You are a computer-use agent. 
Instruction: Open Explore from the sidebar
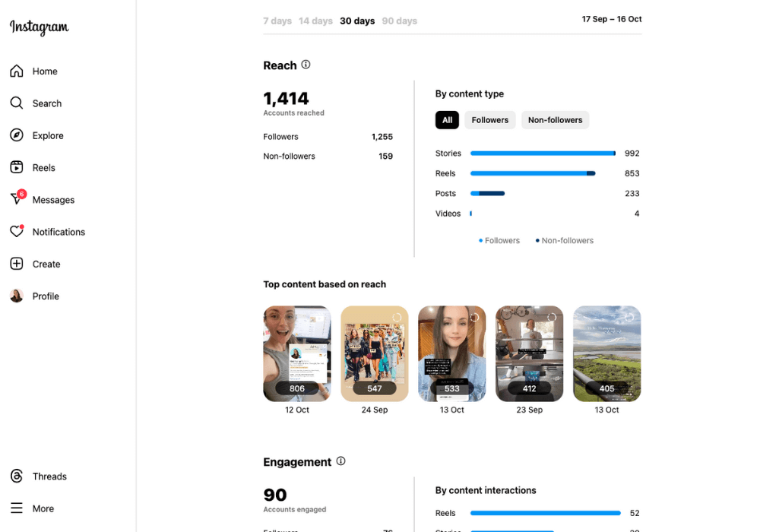click(x=48, y=135)
